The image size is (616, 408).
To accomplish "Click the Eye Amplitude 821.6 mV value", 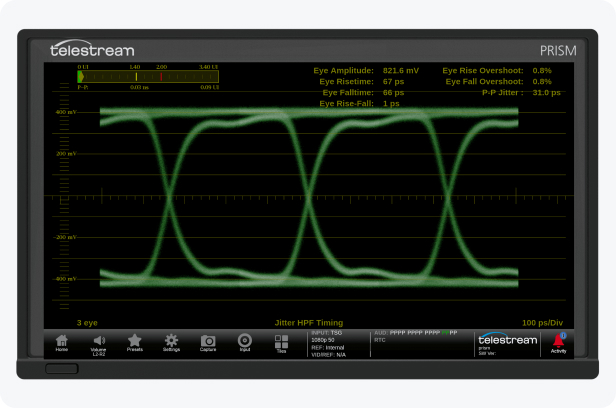I will click(401, 71).
